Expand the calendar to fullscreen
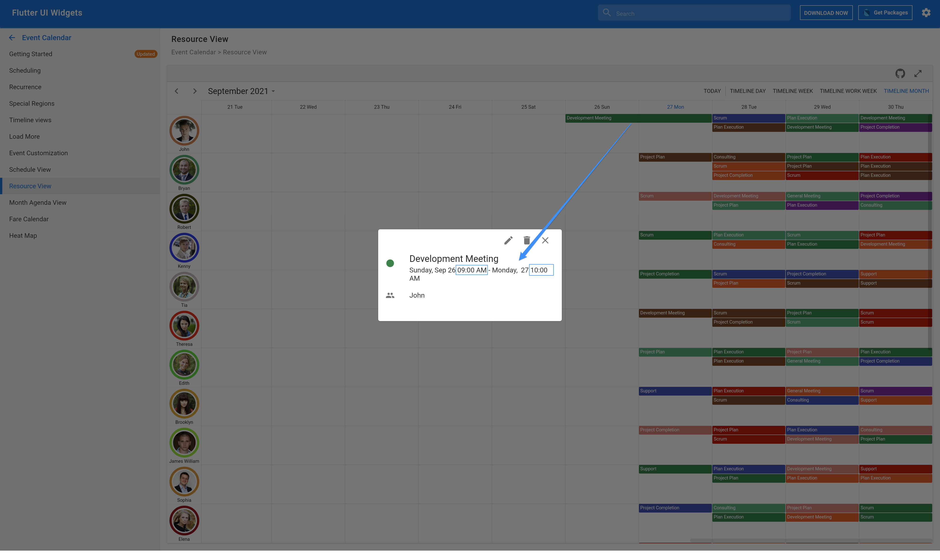 (918, 73)
